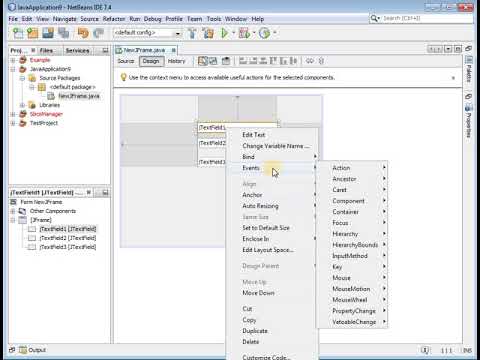
Task: Open the Mouse events submenu
Action: (352, 278)
